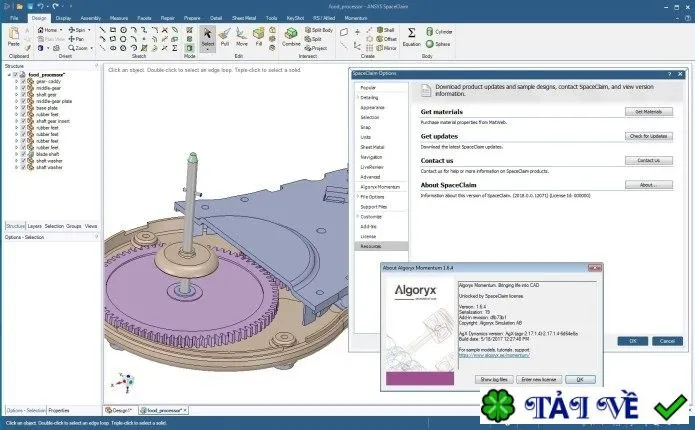This screenshot has width=695, height=430.
Task: Toggle visibility checkbox for base plate
Action: [23, 108]
